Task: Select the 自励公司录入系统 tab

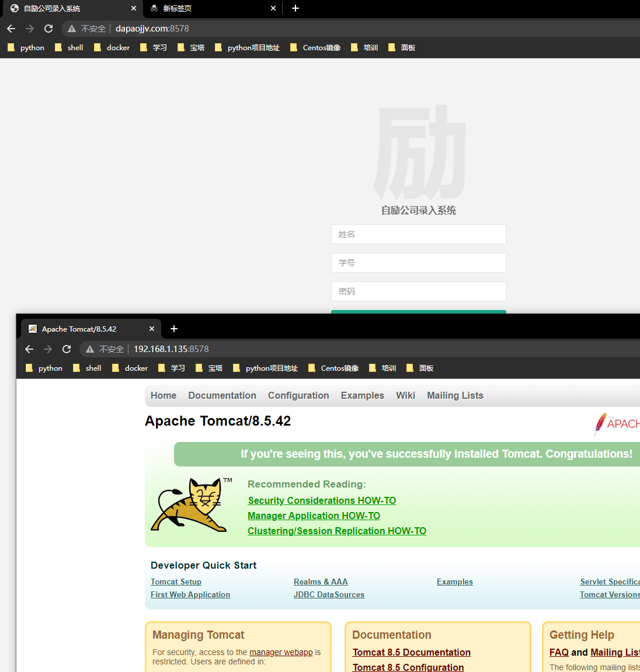Action: 72,9
